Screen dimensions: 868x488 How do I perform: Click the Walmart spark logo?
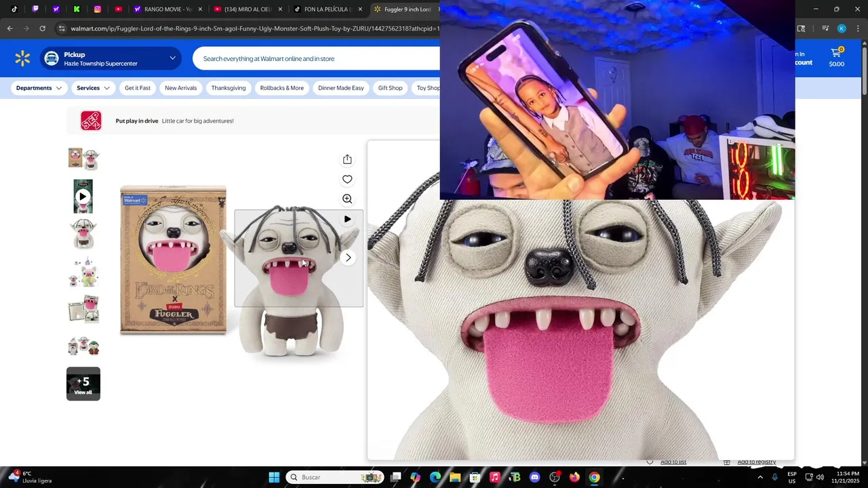tap(22, 58)
